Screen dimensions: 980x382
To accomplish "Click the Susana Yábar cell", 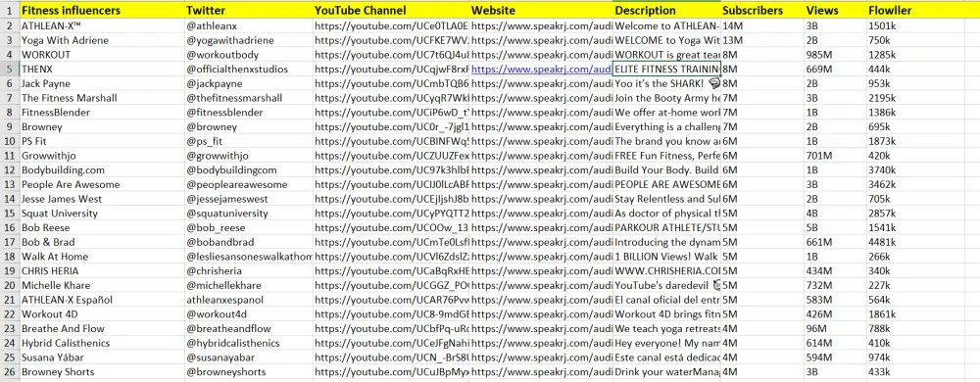I will tap(103, 358).
